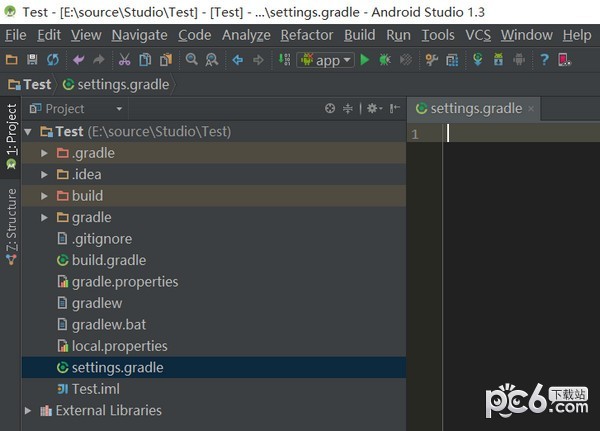This screenshot has width=600, height=431.
Task: Expand the build folder
Action: (x=44, y=196)
